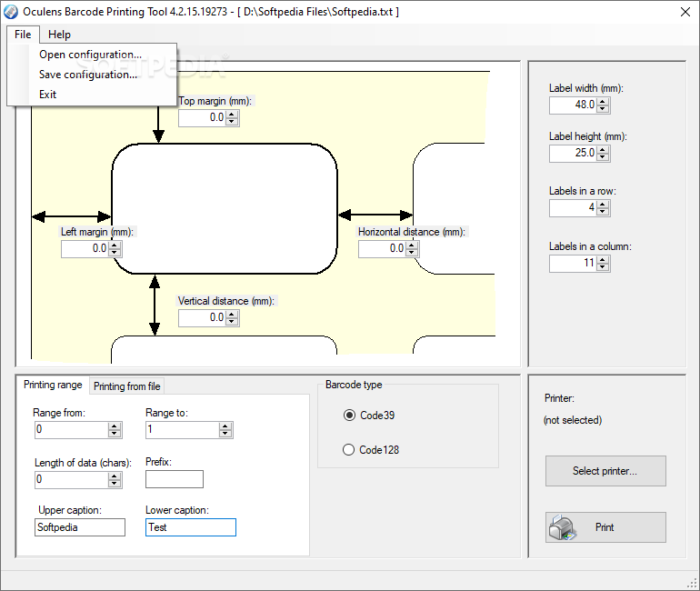Click the Label height field showing 25.0
The image size is (700, 591).
(x=574, y=154)
